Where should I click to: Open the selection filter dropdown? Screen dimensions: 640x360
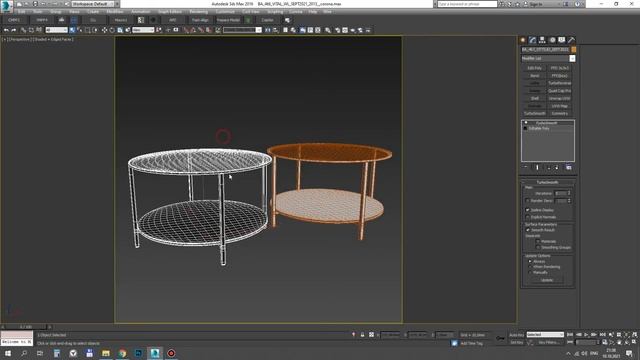(x=56, y=30)
